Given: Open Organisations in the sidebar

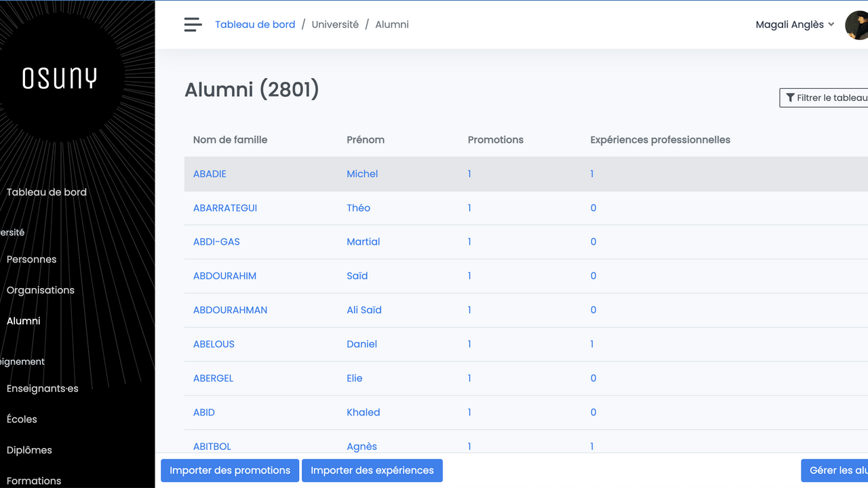Looking at the screenshot, I should tap(40, 290).
